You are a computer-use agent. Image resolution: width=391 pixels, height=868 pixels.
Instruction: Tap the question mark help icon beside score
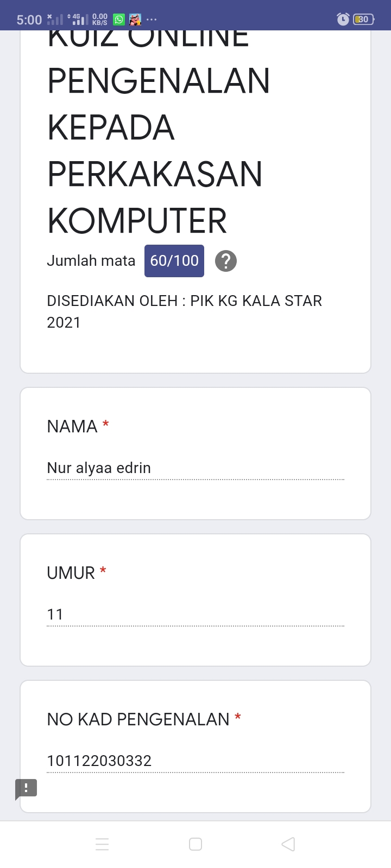(x=226, y=261)
